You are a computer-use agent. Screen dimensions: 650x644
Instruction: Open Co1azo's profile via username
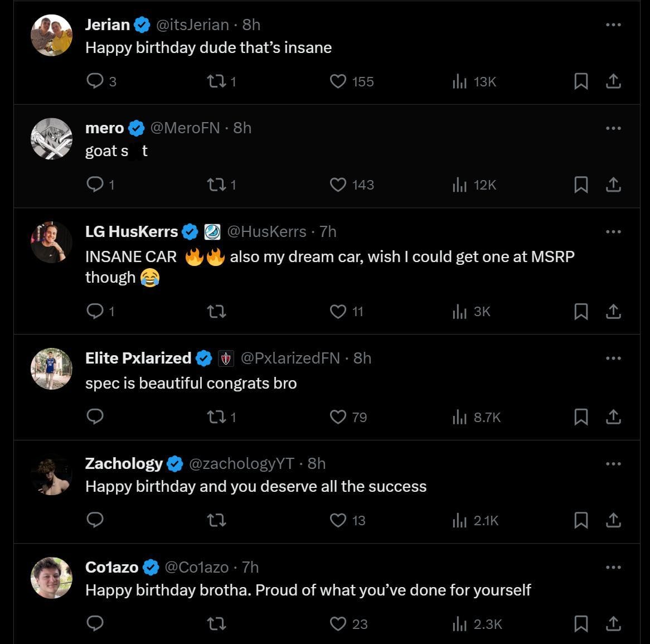(x=111, y=567)
